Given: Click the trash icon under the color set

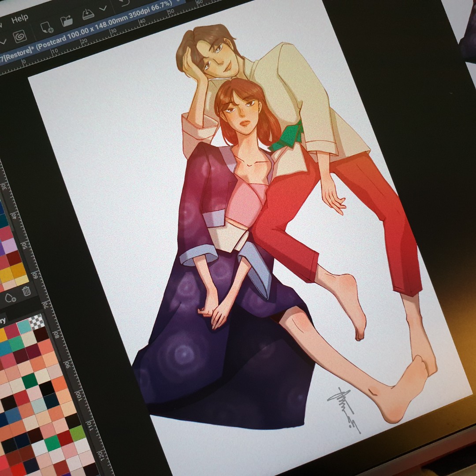Looking at the screenshot, I should coord(26,291).
